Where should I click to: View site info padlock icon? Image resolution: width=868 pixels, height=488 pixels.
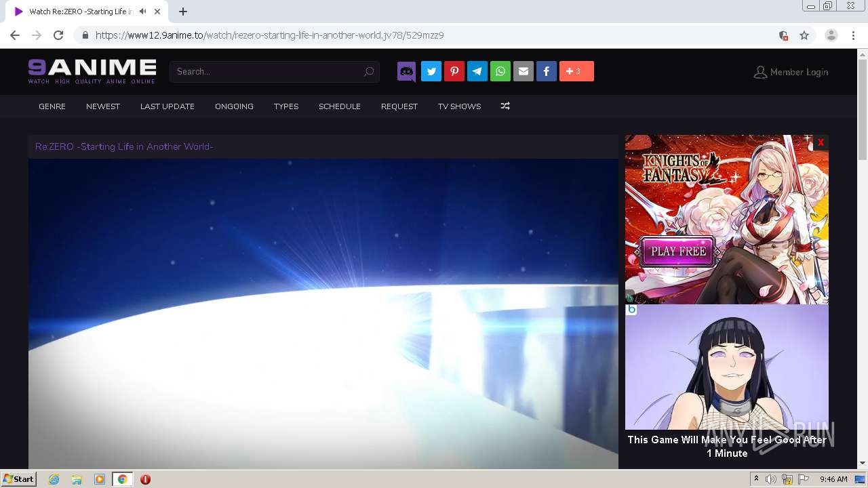[85, 35]
